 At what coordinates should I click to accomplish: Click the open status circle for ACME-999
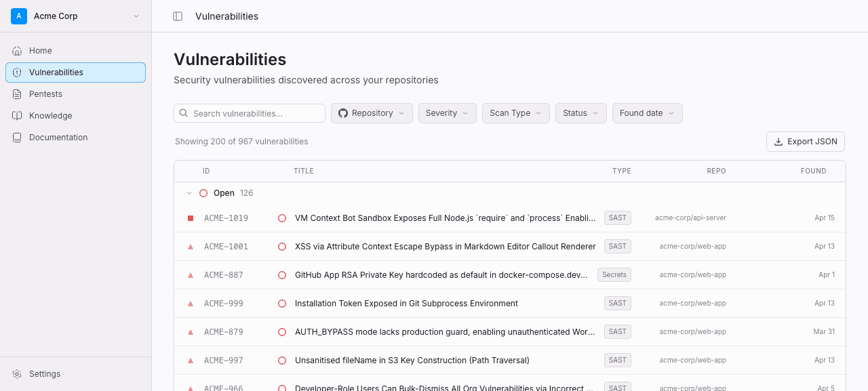(282, 304)
